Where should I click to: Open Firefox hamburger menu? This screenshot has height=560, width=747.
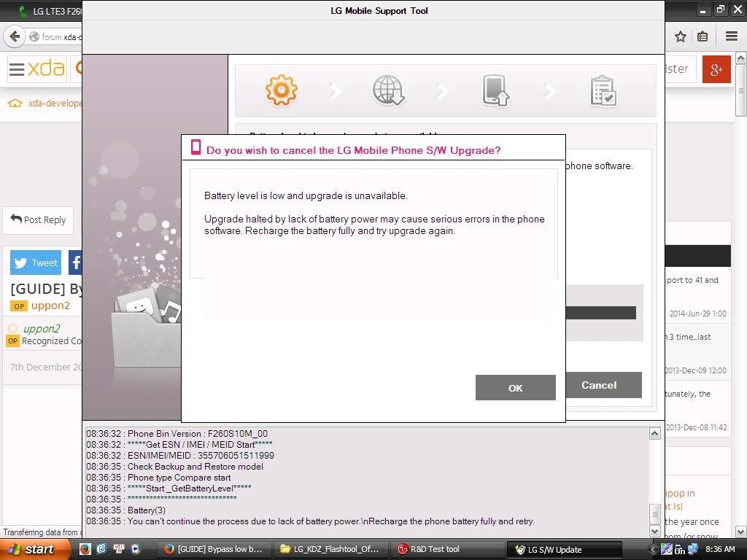tap(731, 36)
